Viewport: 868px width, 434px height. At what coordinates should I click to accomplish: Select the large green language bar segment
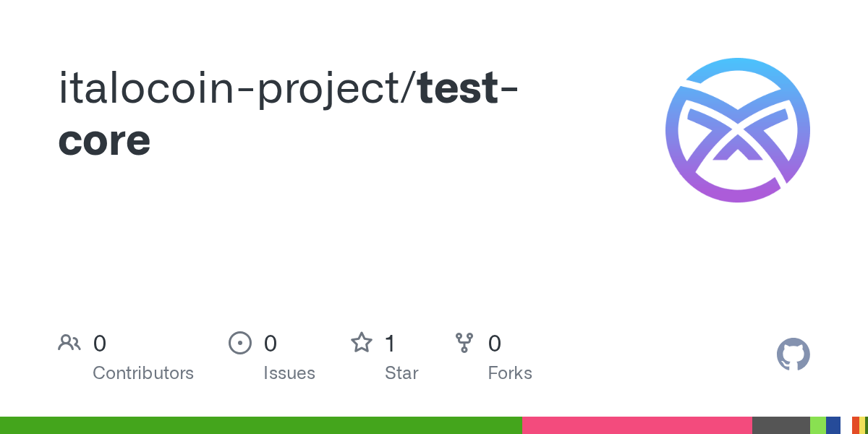pos(260,425)
